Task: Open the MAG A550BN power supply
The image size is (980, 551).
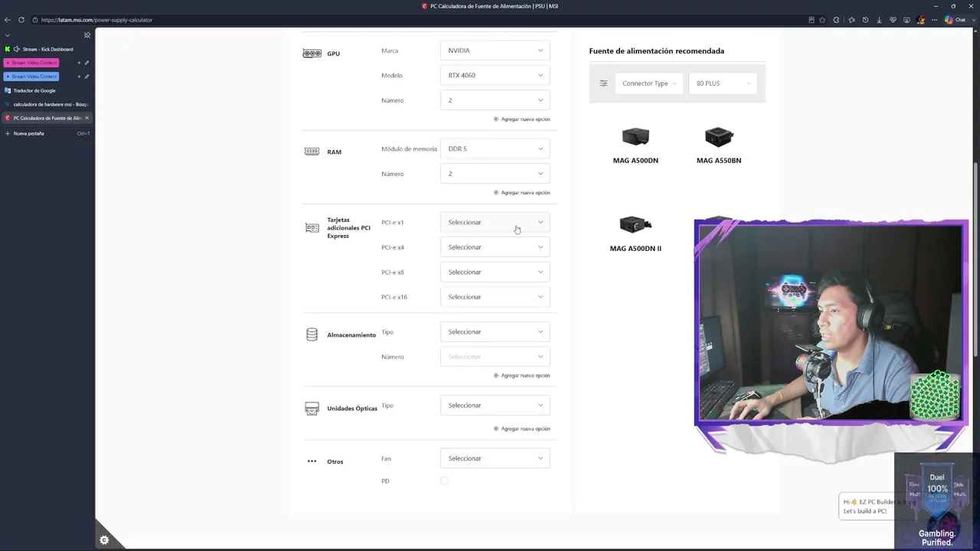Action: (x=719, y=145)
